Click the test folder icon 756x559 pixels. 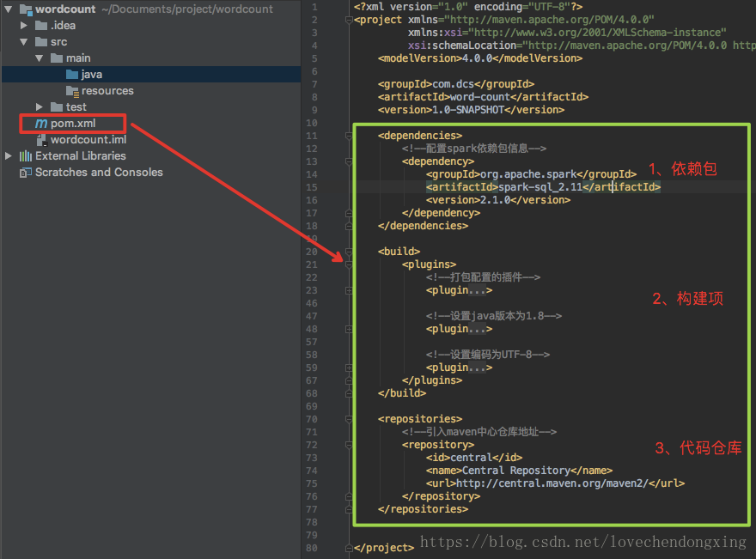[57, 107]
